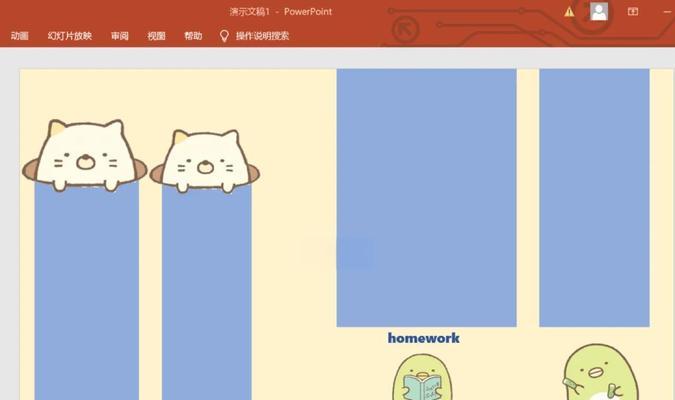Open the 动画 (Animations) ribbon tab
Image resolution: width=675 pixels, height=400 pixels.
[x=19, y=36]
